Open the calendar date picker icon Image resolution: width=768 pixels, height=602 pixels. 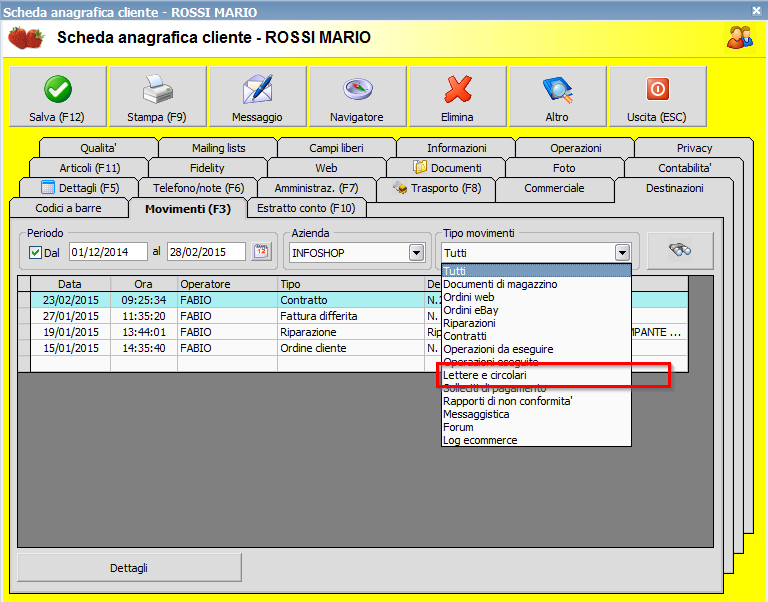262,252
